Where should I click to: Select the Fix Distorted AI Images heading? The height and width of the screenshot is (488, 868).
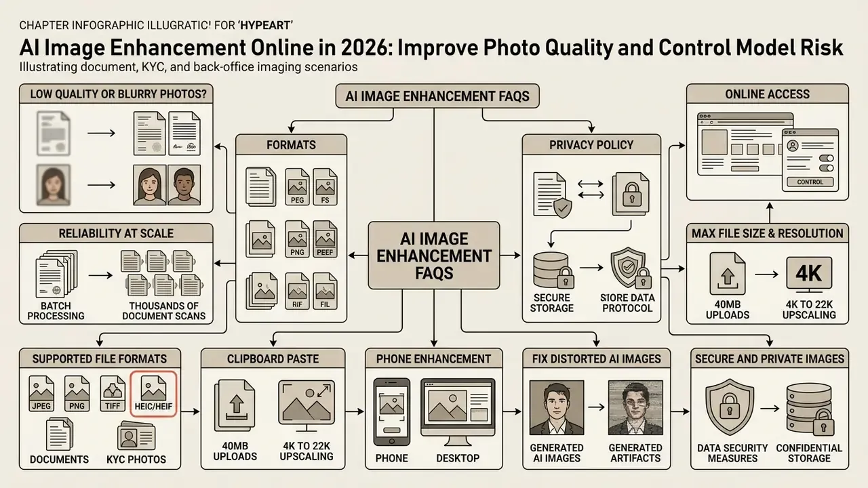597,359
